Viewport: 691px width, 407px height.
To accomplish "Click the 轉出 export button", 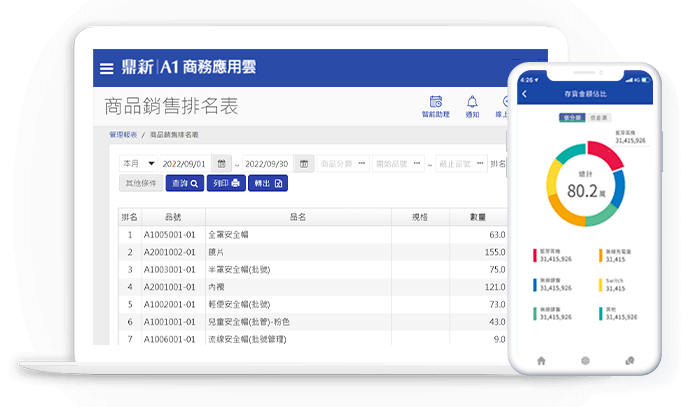I will [268, 183].
